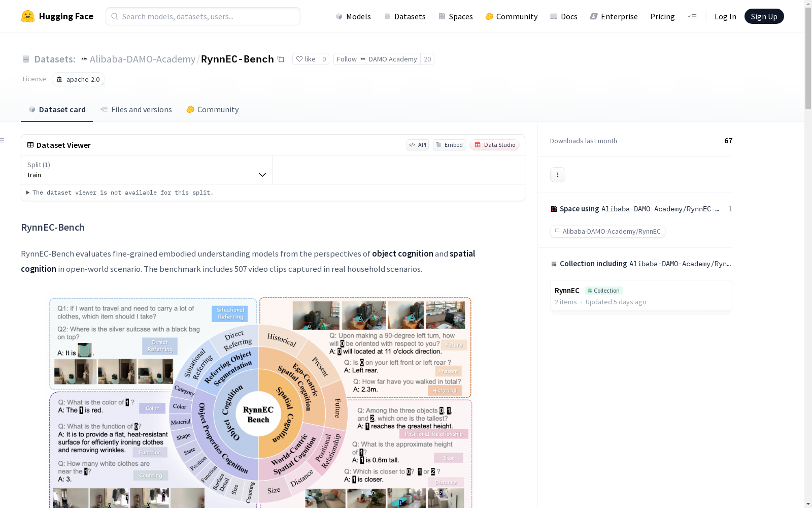Click the RynnEC-Bench benchmark overview image

click(x=260, y=401)
